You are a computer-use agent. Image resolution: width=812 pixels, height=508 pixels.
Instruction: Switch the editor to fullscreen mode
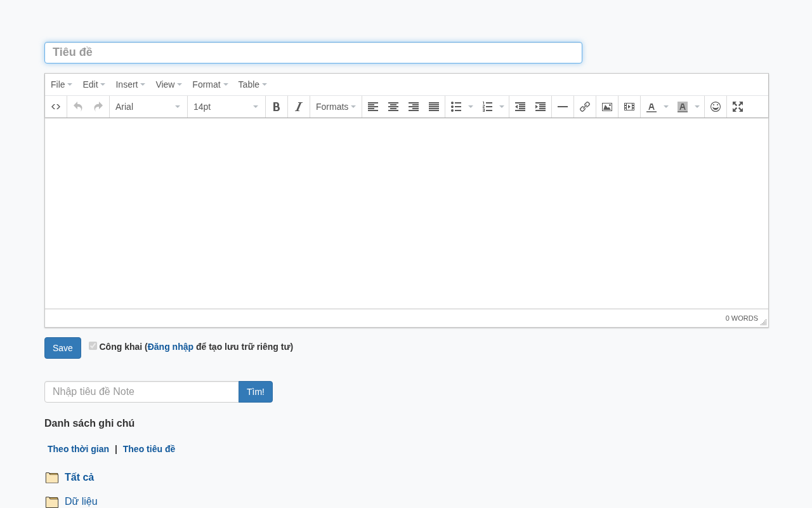738,107
